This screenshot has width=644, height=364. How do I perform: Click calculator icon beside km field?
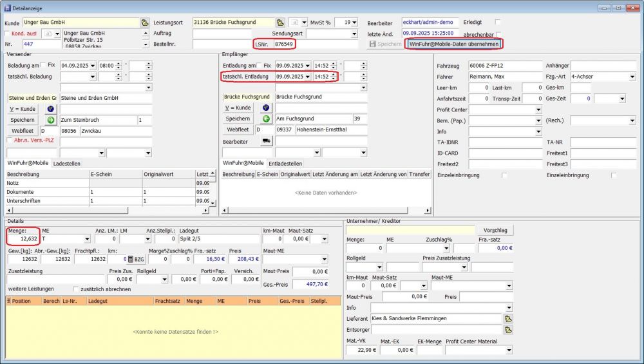point(129,259)
